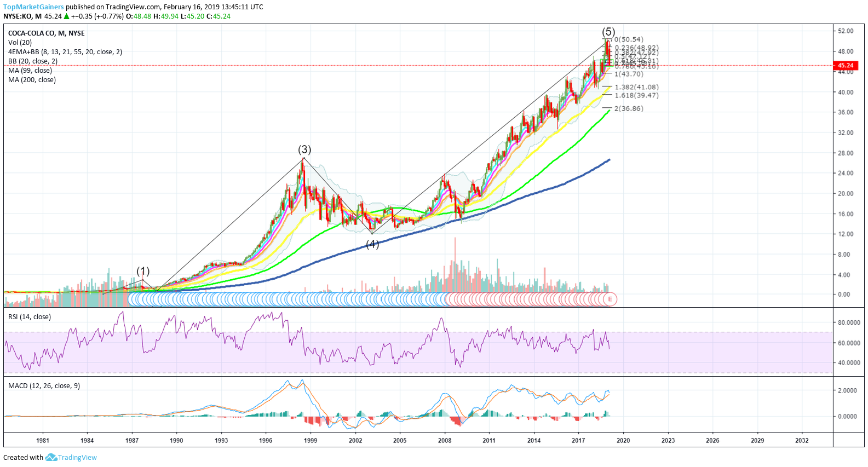Click the 1.382(41.08) Fibonacci level label
The height and width of the screenshot is (467, 868).
pyautogui.click(x=636, y=87)
